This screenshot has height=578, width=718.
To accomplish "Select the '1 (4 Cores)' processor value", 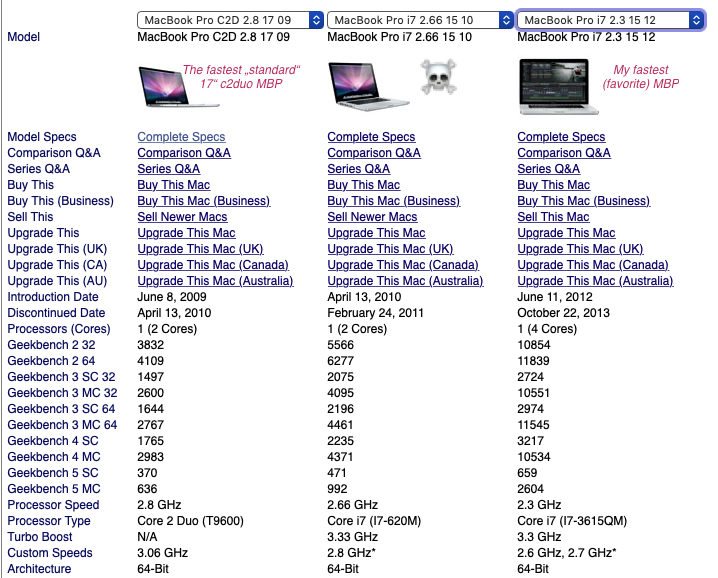I will point(547,329).
